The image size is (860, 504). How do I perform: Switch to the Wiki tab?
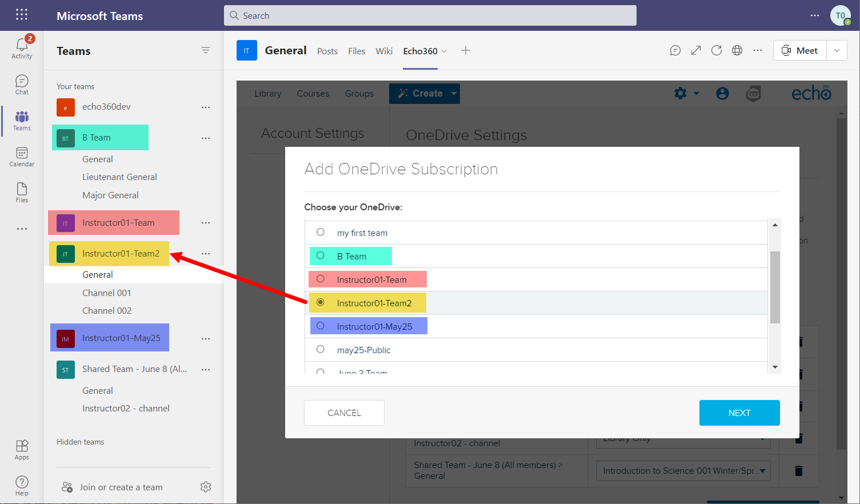pyautogui.click(x=384, y=51)
